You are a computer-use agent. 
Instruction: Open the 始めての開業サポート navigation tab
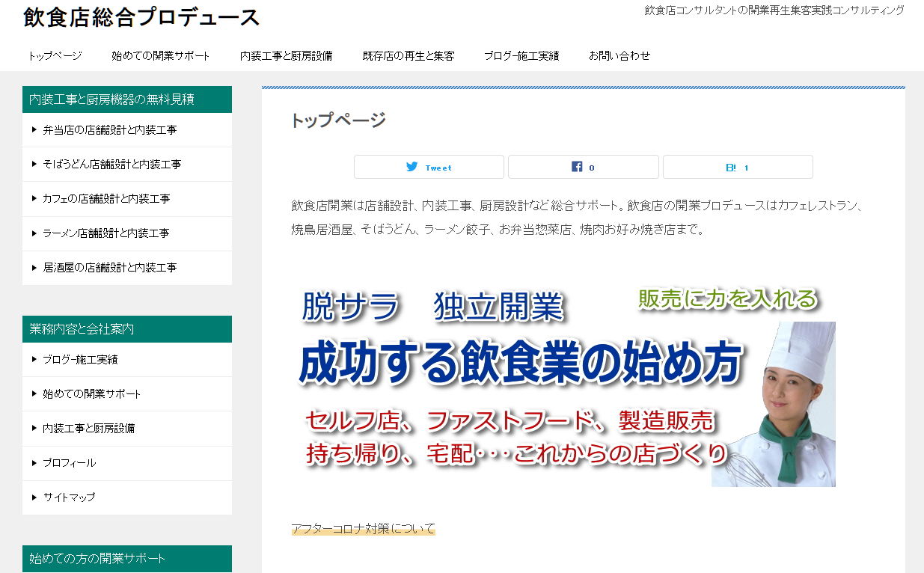(x=161, y=55)
